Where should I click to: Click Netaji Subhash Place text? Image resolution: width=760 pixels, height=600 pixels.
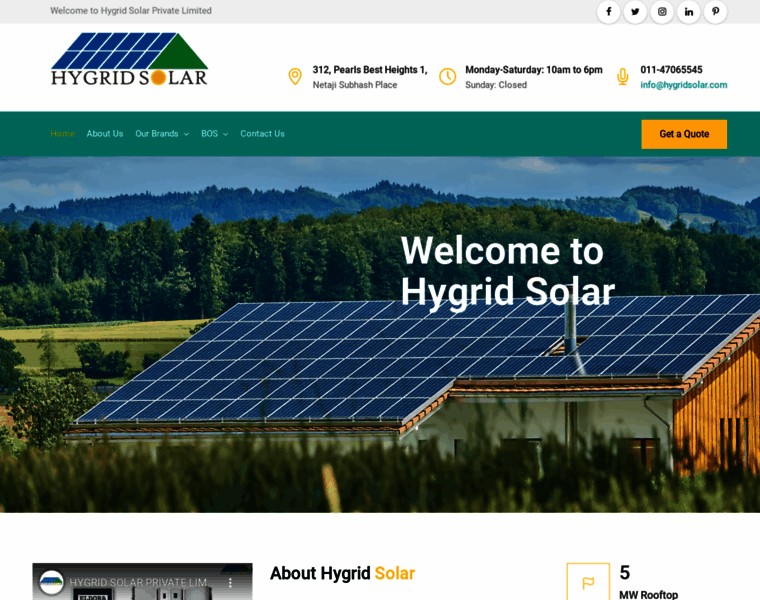click(x=355, y=85)
